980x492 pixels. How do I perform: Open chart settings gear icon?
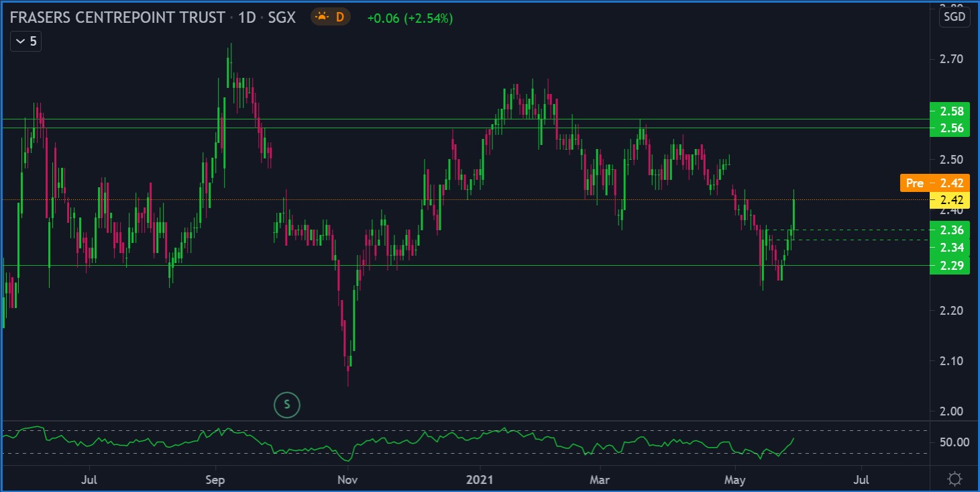click(954, 479)
